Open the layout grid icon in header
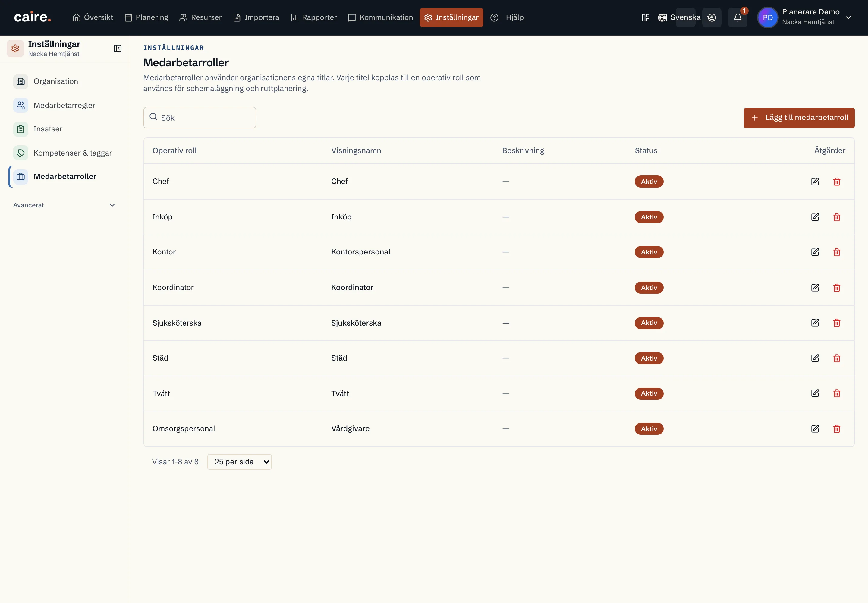The image size is (868, 603). (646, 17)
